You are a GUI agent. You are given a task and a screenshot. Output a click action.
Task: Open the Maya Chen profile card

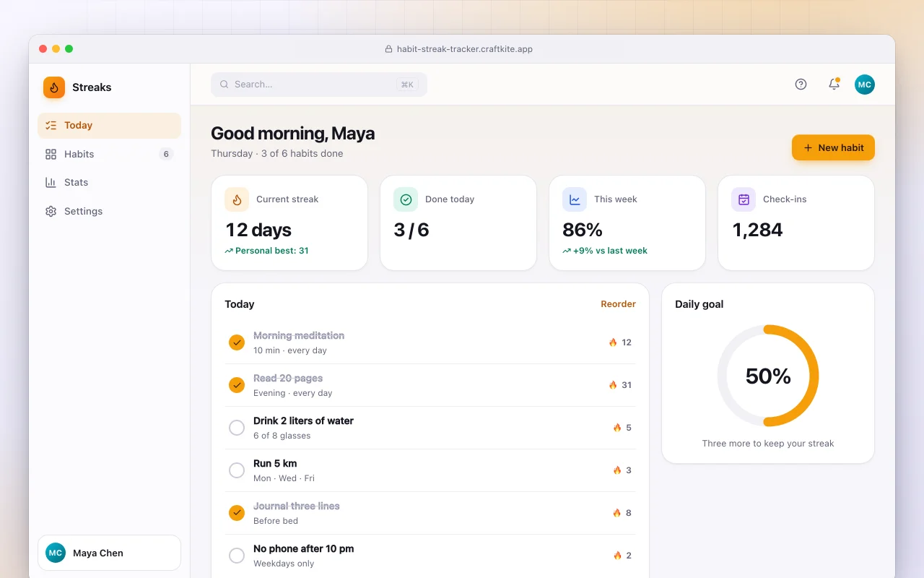(x=109, y=553)
